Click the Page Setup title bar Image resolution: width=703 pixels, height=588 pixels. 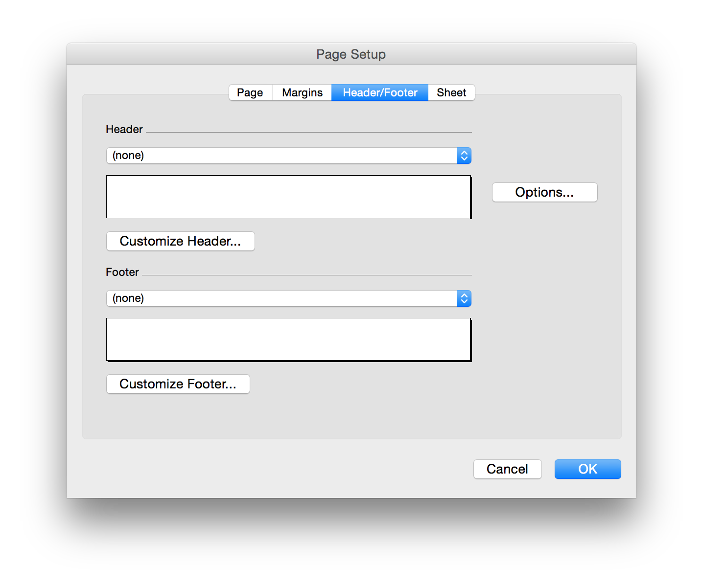351,54
